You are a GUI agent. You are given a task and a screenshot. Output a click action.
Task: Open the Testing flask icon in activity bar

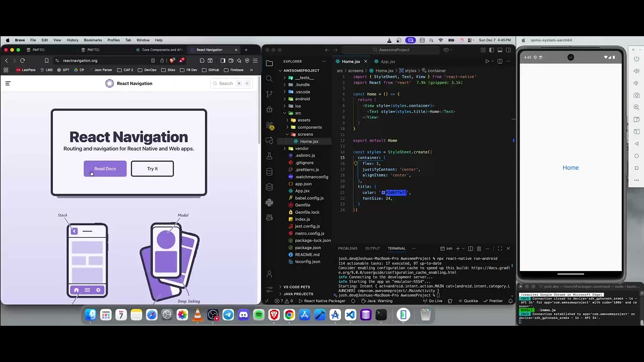[269, 156]
